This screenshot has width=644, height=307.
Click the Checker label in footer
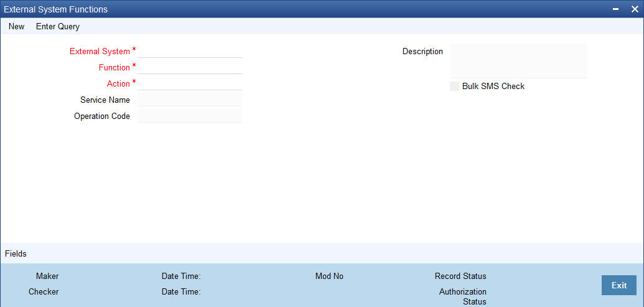click(44, 292)
